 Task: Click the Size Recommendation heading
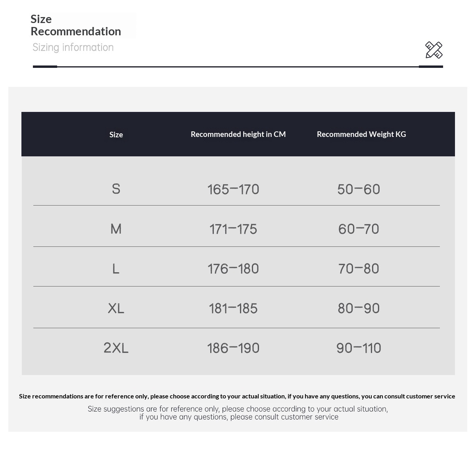[x=75, y=25]
